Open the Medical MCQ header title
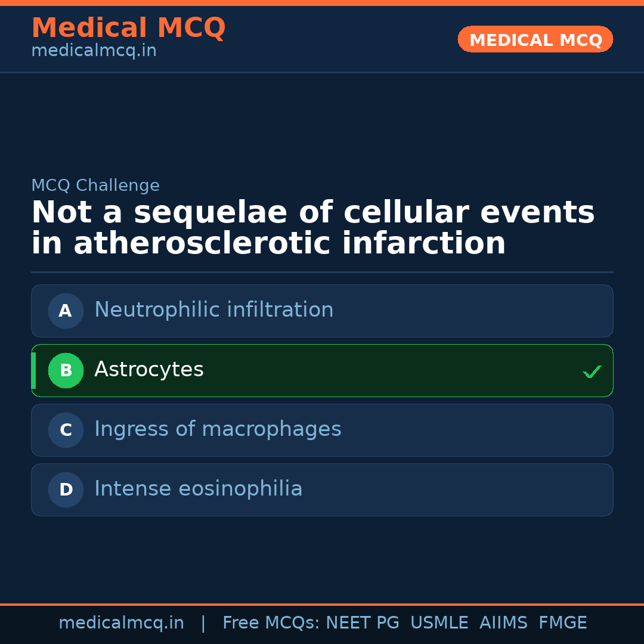The height and width of the screenshot is (644, 644). (x=128, y=28)
